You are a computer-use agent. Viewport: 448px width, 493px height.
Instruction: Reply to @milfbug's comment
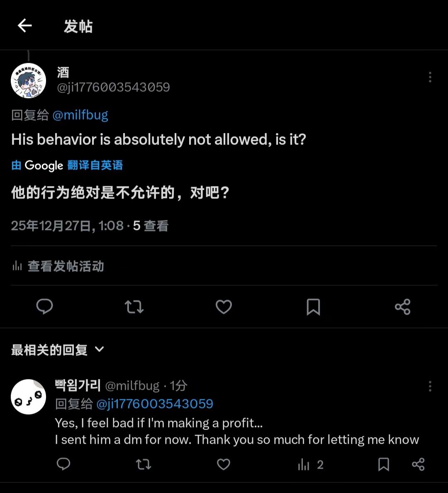pos(63,464)
